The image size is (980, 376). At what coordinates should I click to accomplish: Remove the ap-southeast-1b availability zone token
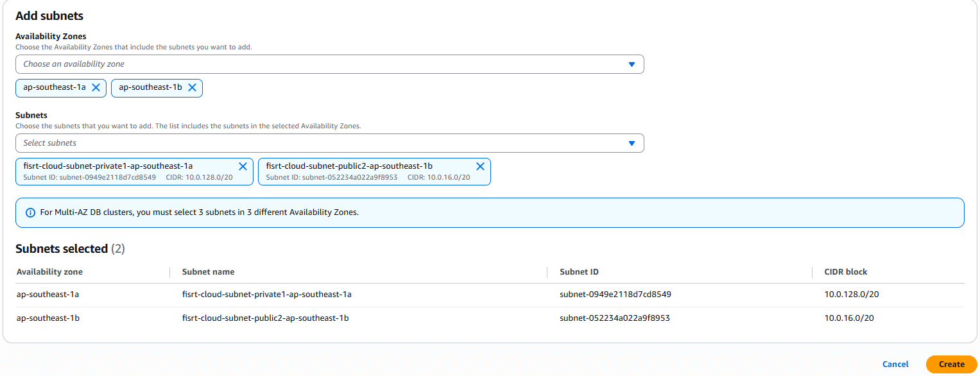[x=193, y=88]
